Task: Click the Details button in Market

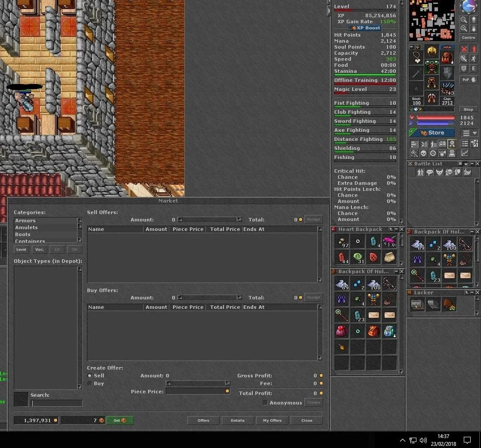Action: click(x=237, y=420)
